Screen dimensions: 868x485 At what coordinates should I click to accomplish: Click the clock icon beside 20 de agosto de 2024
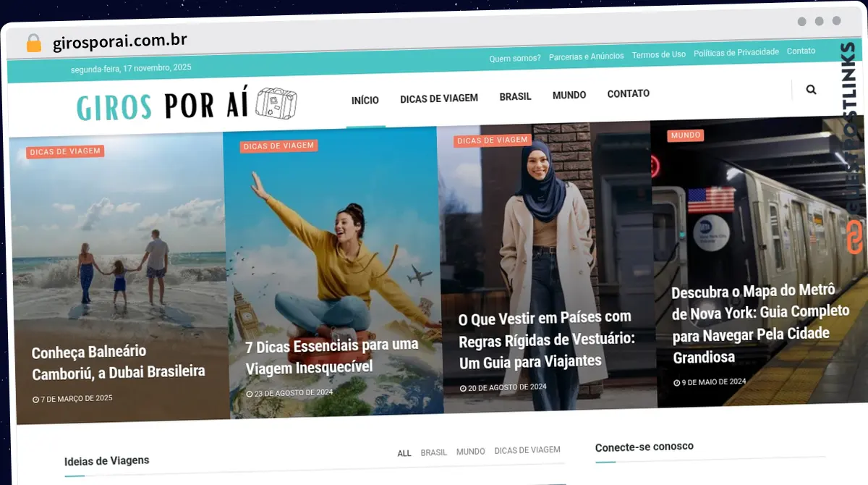tap(464, 389)
